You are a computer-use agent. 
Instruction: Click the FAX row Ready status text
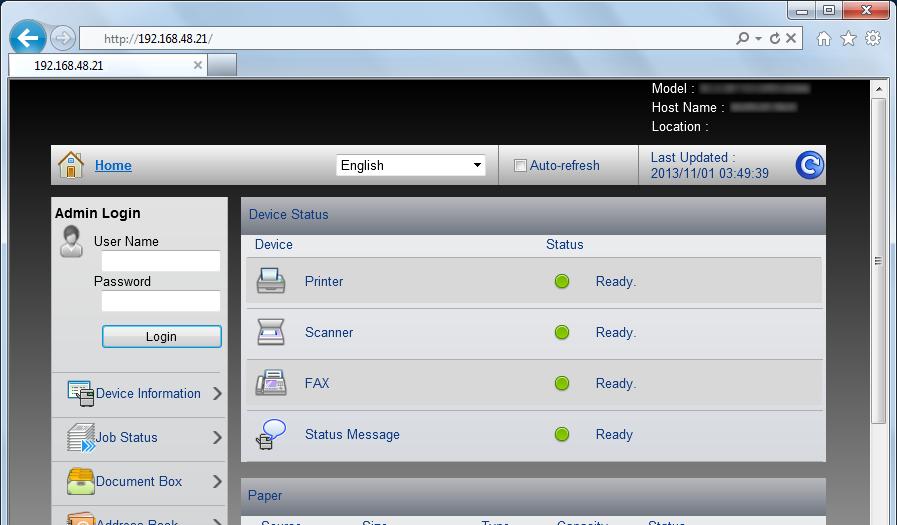tap(616, 383)
